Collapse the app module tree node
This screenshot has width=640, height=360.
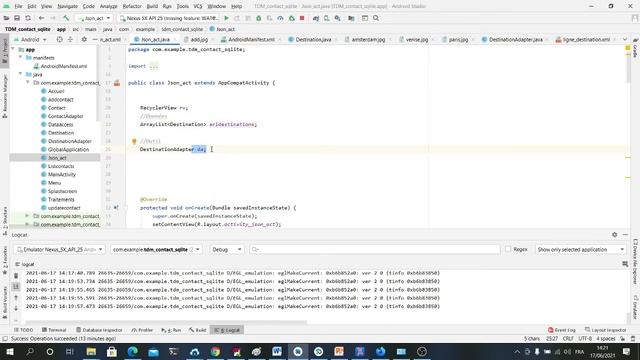(13, 49)
